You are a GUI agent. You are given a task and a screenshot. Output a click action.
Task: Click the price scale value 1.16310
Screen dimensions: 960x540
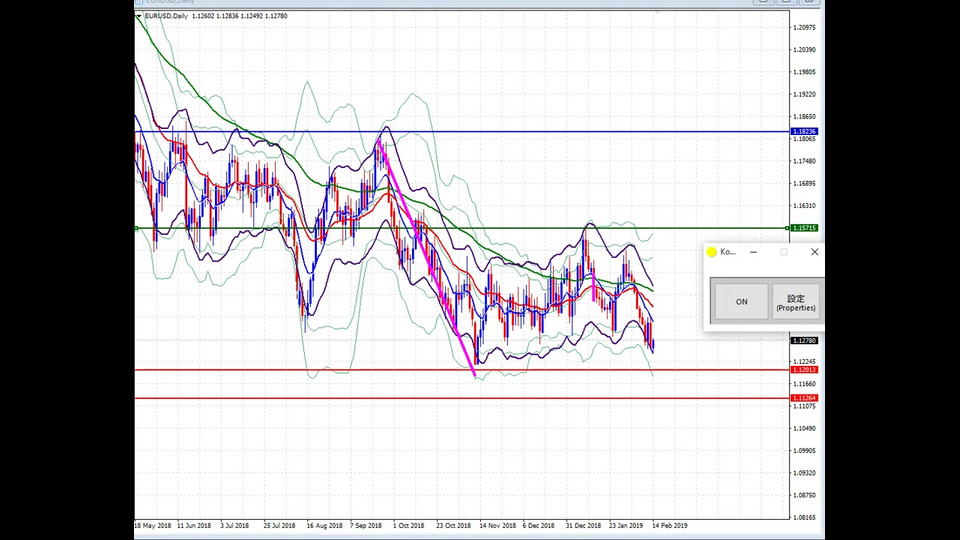(x=804, y=206)
